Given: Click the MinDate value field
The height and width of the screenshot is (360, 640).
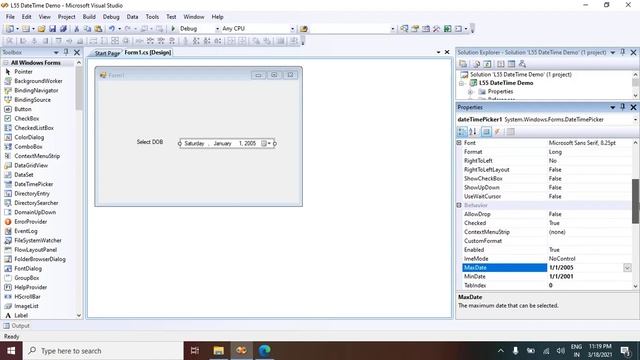Looking at the screenshot, I should point(589,276).
